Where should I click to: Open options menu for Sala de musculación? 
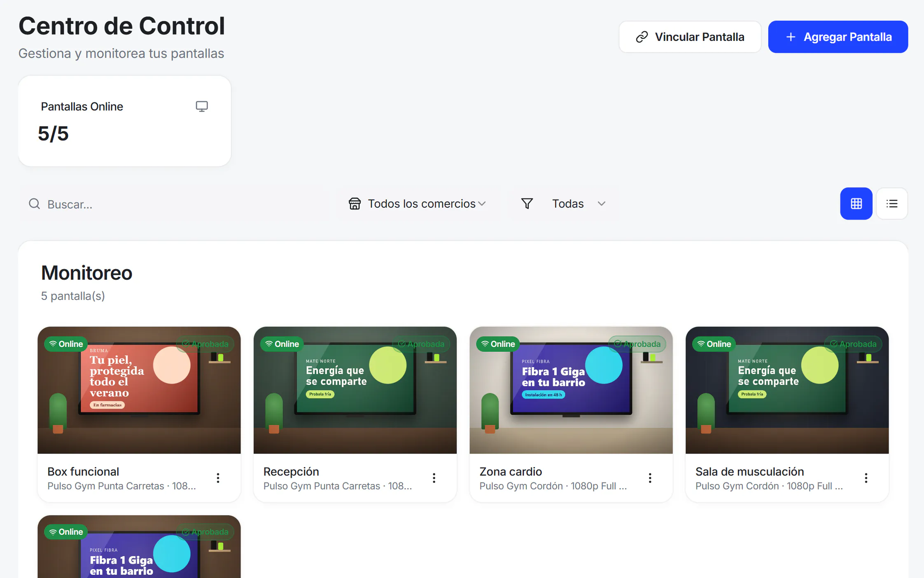point(866,478)
